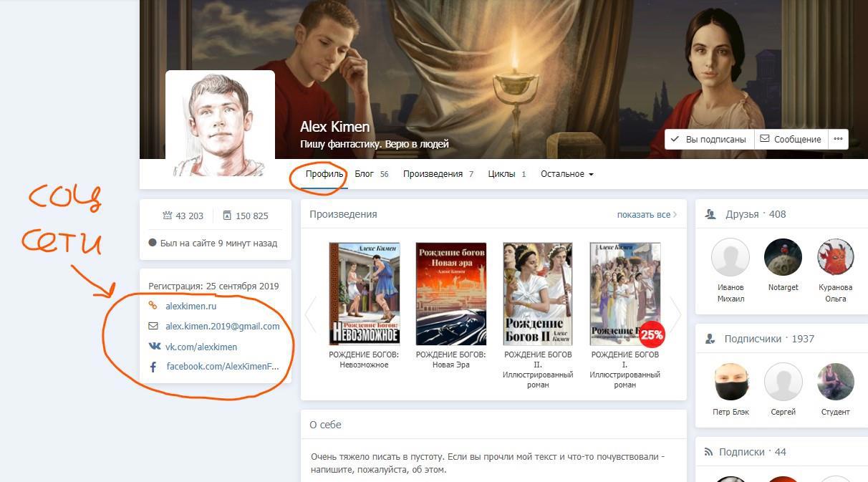Click the Сообщение button

point(791,139)
